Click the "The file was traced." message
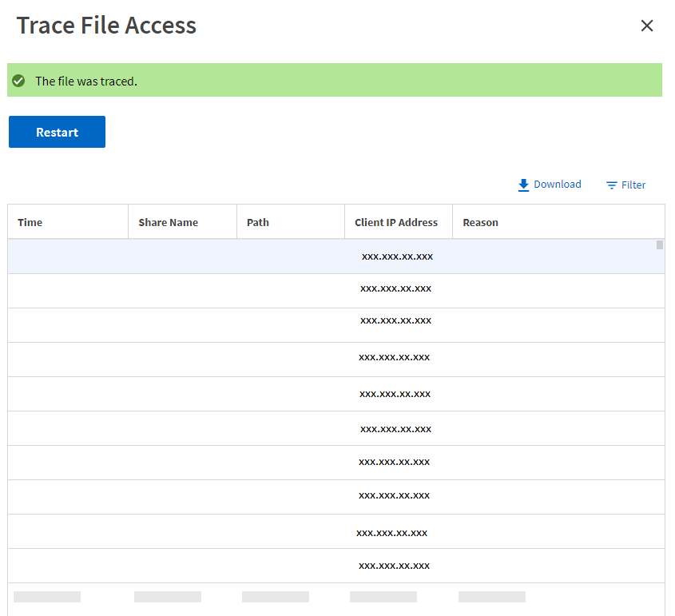675x616 pixels. 86,81
